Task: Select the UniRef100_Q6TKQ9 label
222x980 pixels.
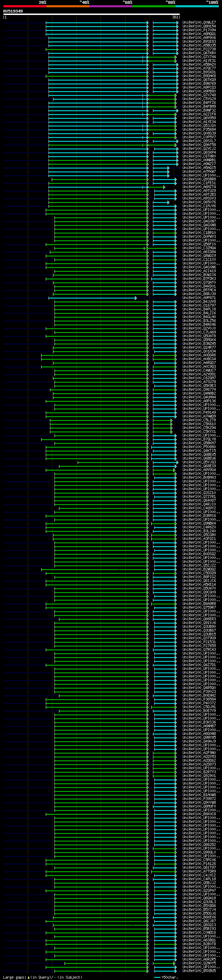Action: (x=199, y=80)
